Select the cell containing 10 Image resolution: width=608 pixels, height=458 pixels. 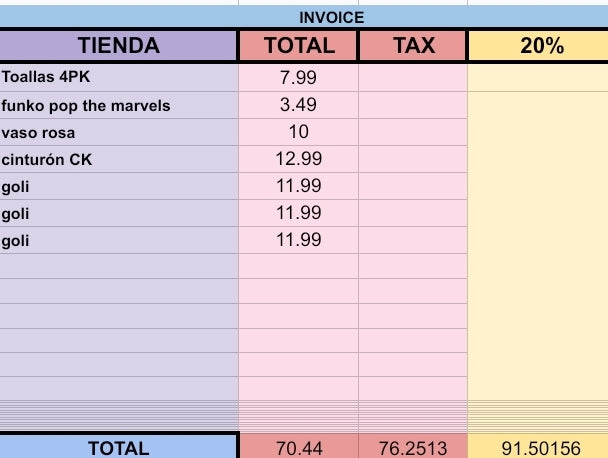coord(298,132)
